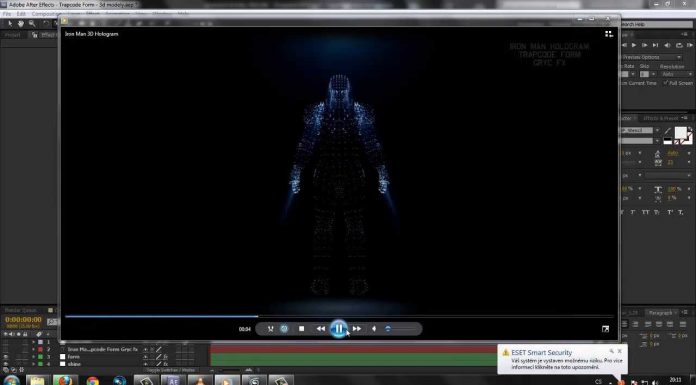Apply the All Caps text style

[646, 212]
